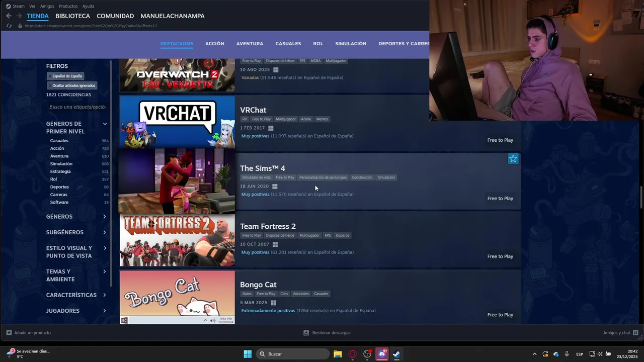Image resolution: width=644 pixels, height=362 pixels.
Task: Click the Anime tag on VRChat
Action: coord(306,119)
